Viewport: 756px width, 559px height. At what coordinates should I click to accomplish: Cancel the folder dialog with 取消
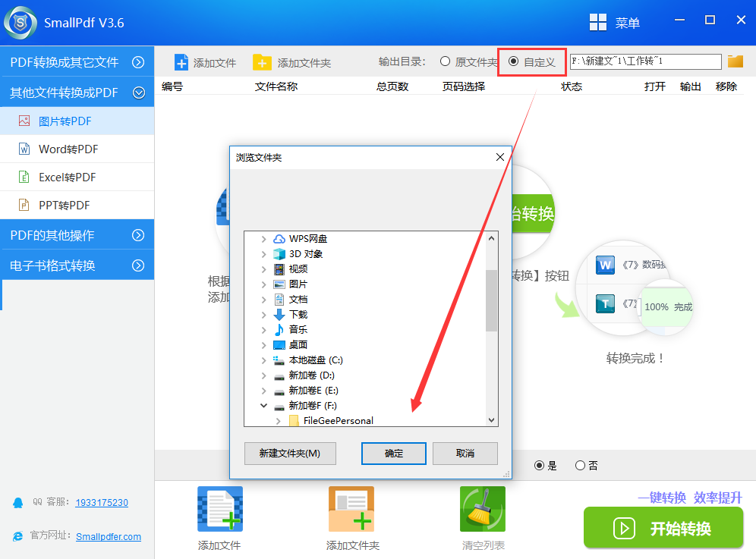465,454
